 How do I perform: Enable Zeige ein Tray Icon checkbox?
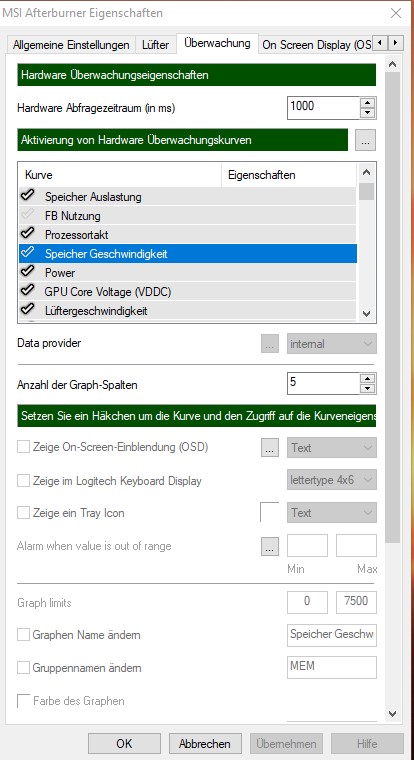23,513
